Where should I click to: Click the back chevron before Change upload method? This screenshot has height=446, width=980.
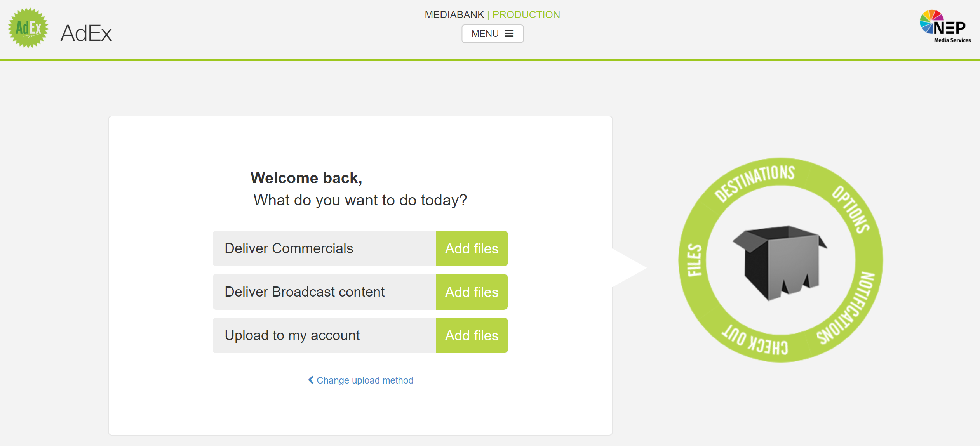click(x=311, y=380)
